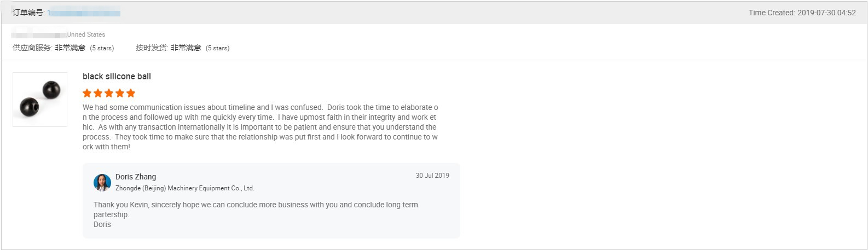Select the Time Created timestamp

(802, 13)
